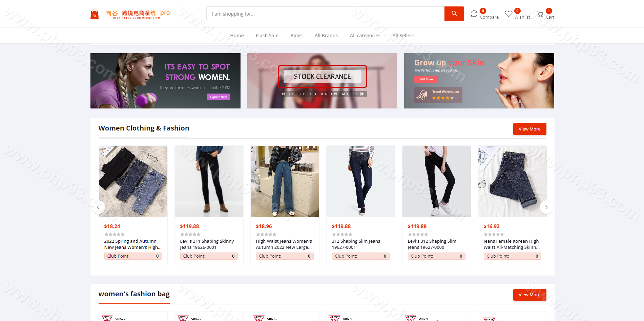Type in the shopping search field
Image resolution: width=644 pixels, height=321 pixels.
tap(325, 14)
